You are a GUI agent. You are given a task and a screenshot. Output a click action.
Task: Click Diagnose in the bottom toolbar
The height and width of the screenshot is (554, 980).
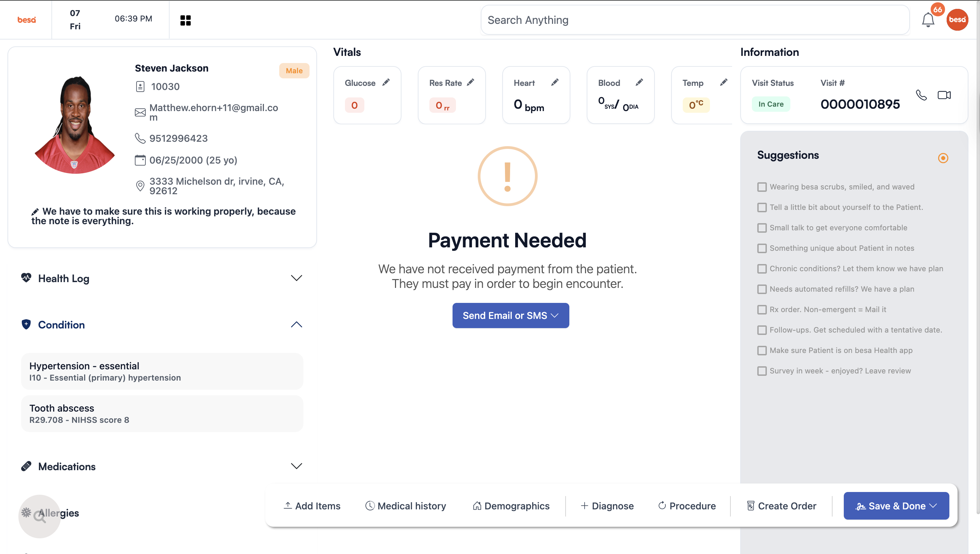607,506
